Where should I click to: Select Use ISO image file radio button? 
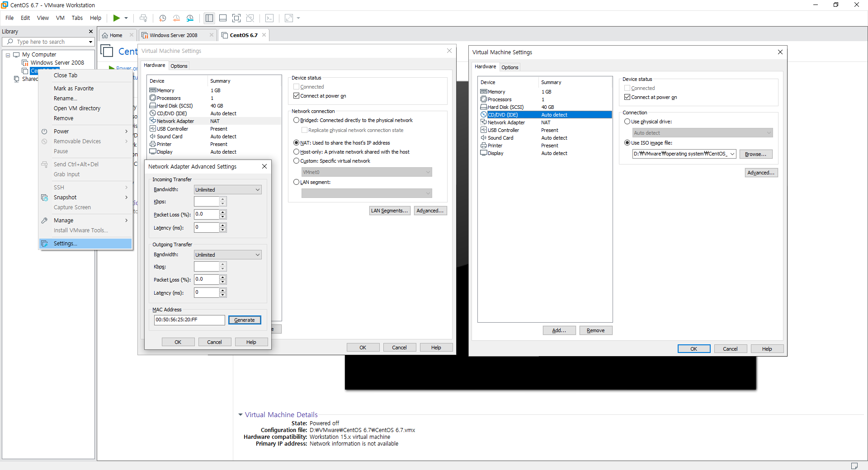click(627, 143)
